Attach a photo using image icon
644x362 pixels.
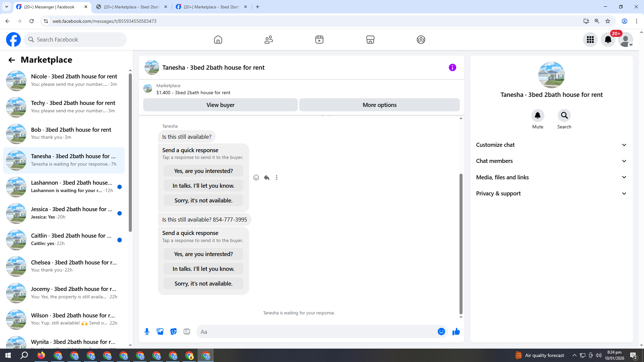click(160, 331)
